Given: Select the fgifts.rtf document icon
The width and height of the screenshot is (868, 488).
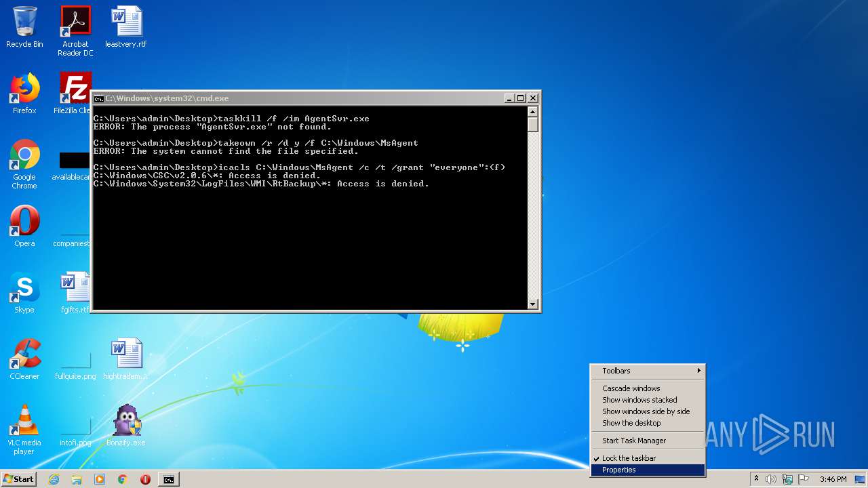Looking at the screenshot, I should [75, 293].
